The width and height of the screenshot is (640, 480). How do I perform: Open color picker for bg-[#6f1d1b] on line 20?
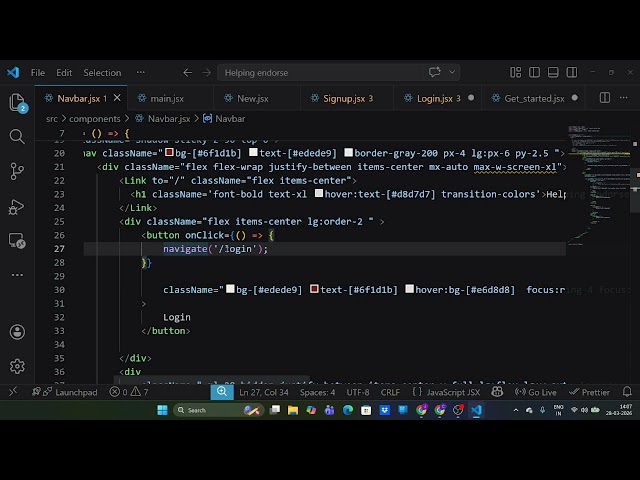pyautogui.click(x=169, y=153)
